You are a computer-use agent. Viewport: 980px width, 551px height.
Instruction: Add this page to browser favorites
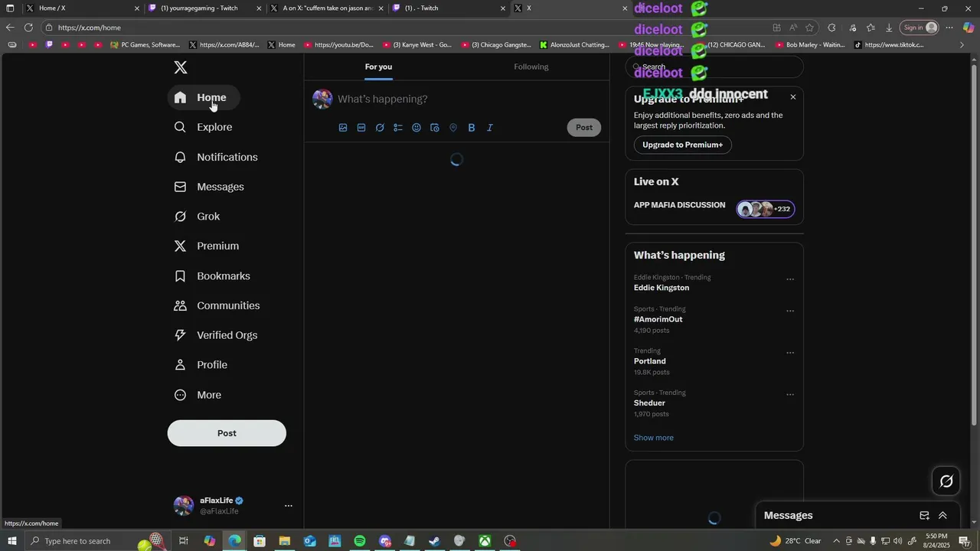pos(809,28)
